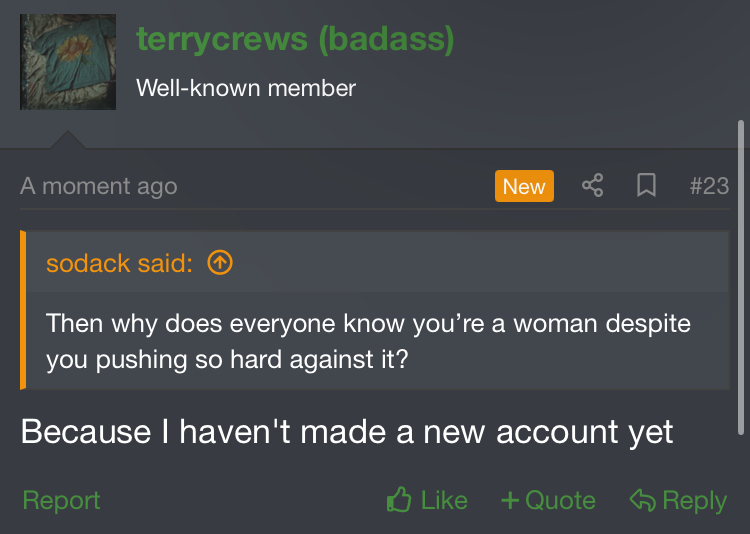Click the vertical scrollbar on the right edge
Image resolution: width=750 pixels, height=534 pixels.
click(x=741, y=278)
